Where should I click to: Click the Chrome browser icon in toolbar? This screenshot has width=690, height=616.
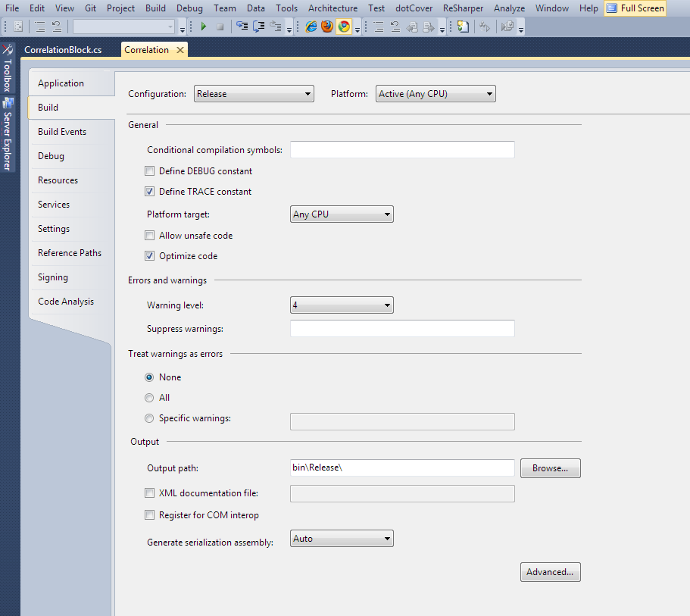tap(344, 27)
